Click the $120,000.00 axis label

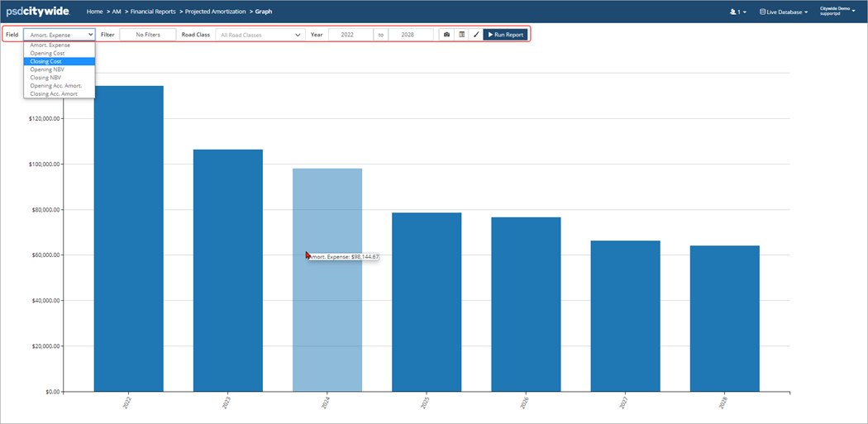click(44, 118)
